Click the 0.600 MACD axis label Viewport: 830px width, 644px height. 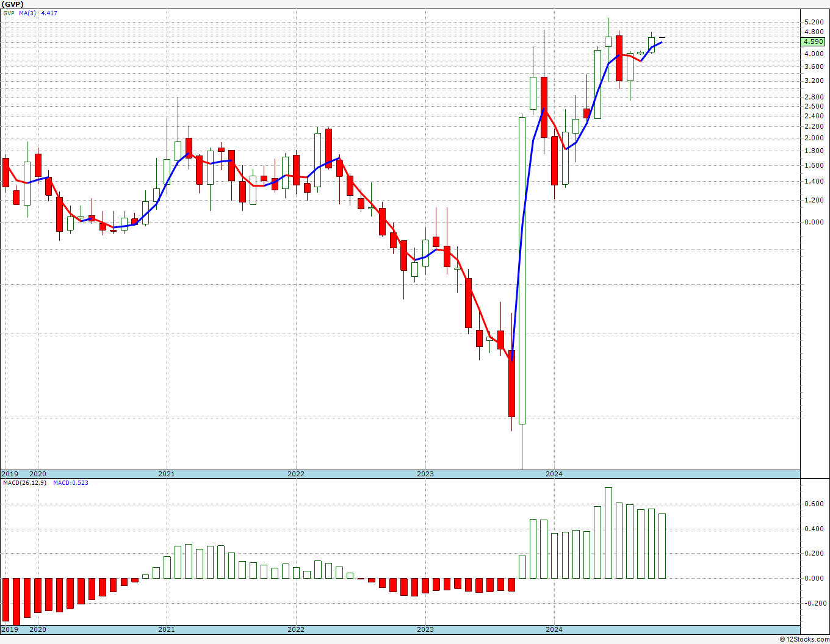(x=814, y=504)
